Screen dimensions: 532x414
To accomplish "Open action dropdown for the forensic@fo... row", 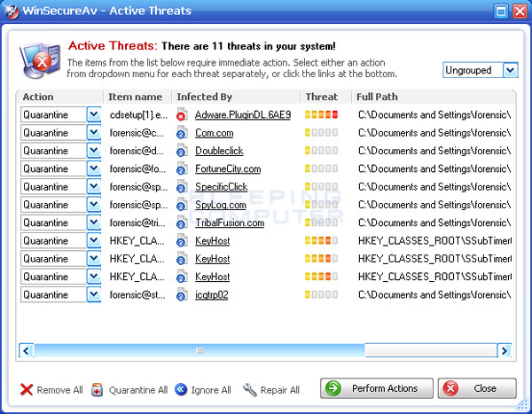I will coord(94,168).
